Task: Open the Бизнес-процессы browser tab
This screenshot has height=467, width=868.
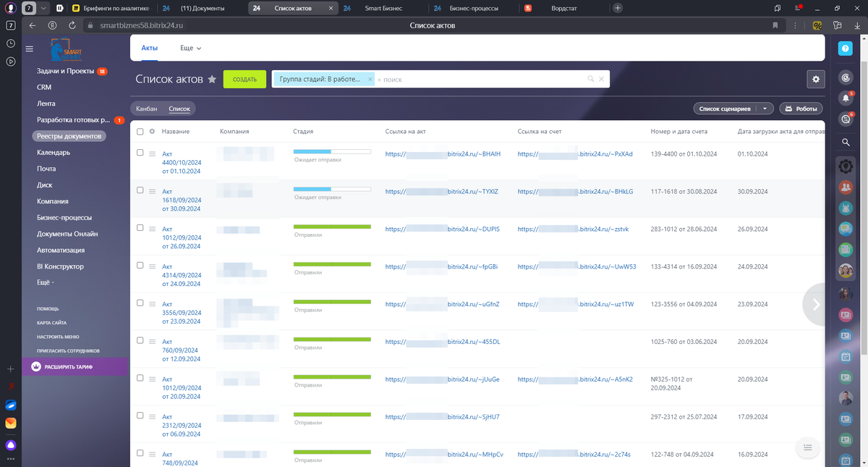Action: coord(473,8)
